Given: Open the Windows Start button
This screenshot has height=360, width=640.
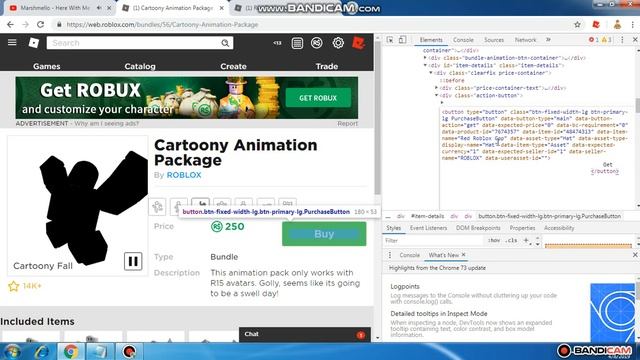Looking at the screenshot, I should (11, 351).
